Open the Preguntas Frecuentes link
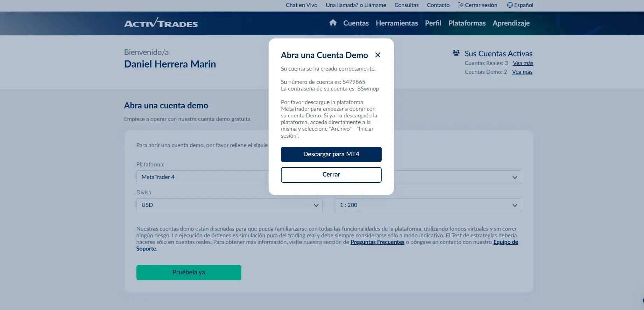This screenshot has height=310, width=644. coord(377,242)
